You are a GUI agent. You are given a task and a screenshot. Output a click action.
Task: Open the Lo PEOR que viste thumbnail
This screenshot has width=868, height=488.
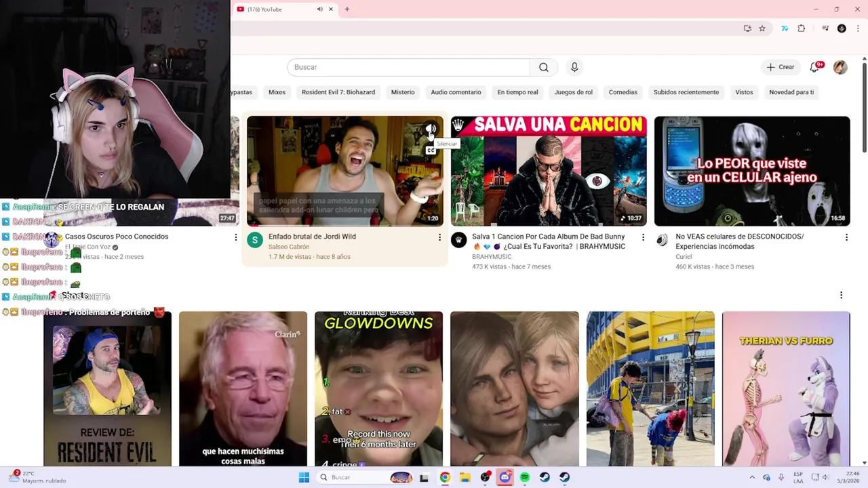[x=752, y=171]
